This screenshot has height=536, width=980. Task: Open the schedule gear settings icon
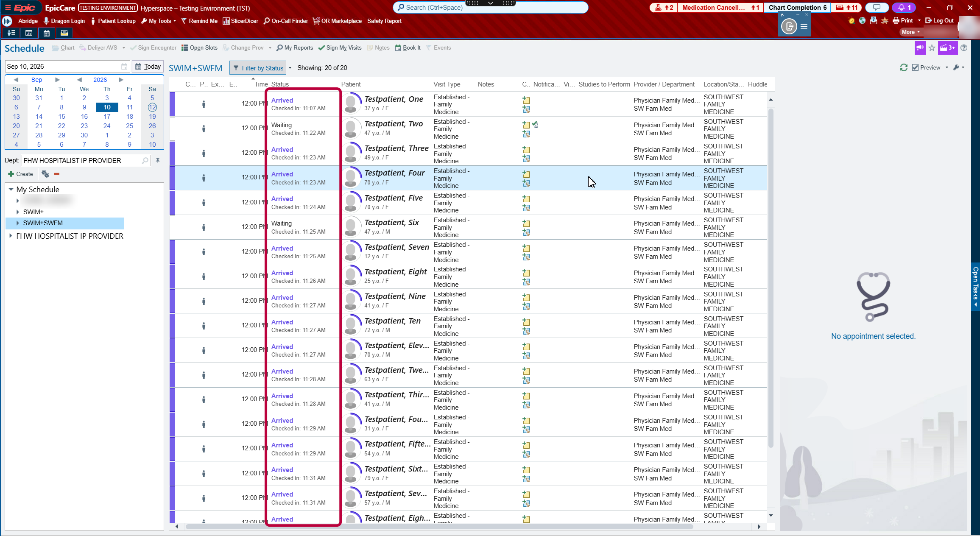pyautogui.click(x=45, y=174)
